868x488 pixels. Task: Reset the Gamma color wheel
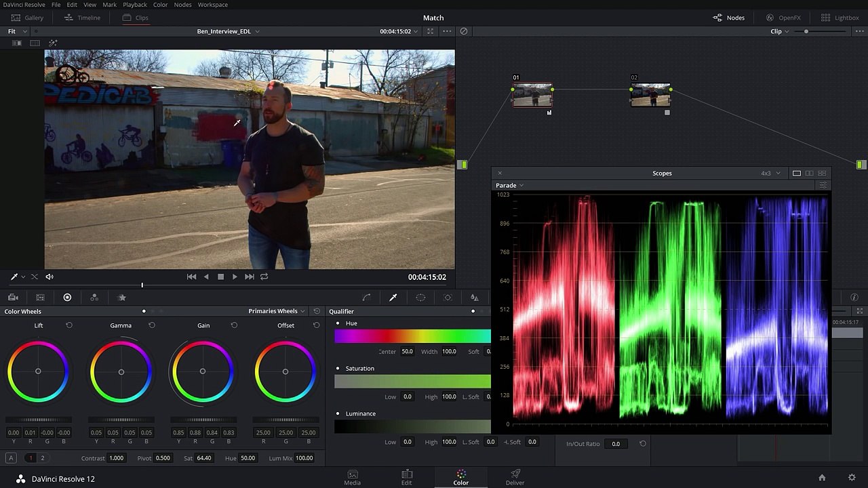point(152,325)
